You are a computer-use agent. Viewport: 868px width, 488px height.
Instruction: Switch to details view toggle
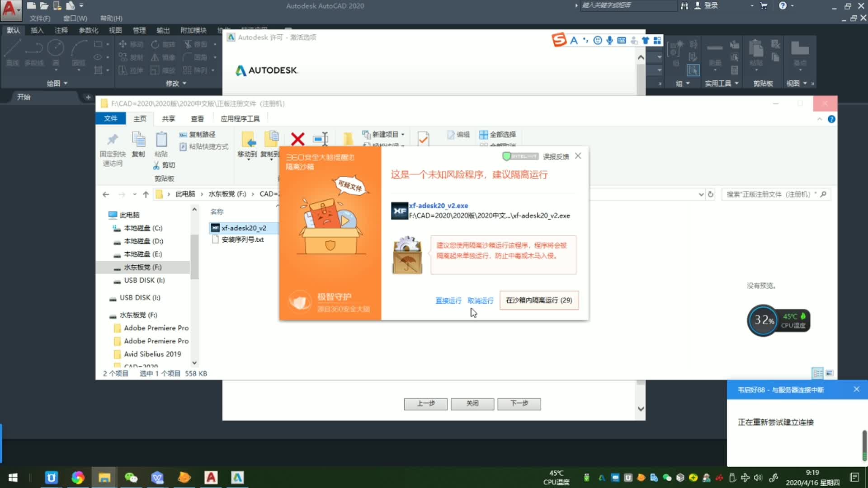tap(817, 373)
